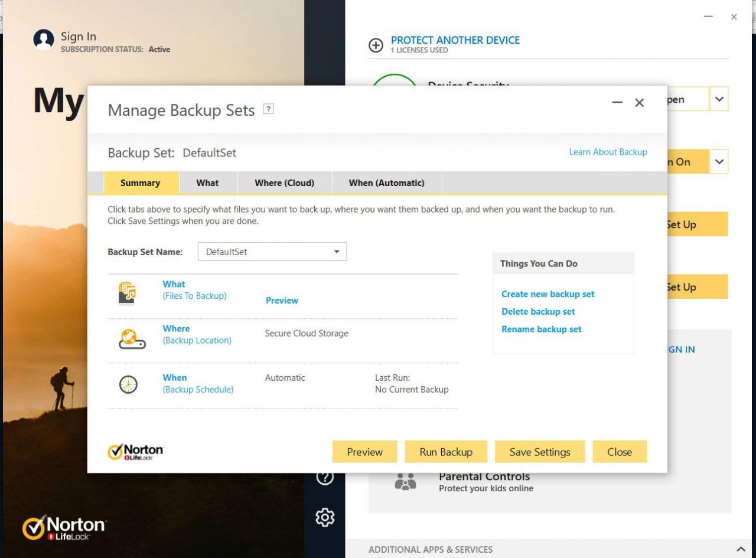The image size is (756, 558).
Task: Open the Learn About Backup link
Action: tap(608, 152)
